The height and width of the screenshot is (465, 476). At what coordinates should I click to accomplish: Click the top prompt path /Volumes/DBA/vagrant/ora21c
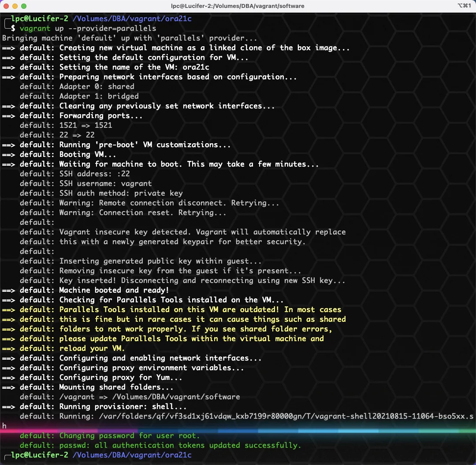coord(132,19)
